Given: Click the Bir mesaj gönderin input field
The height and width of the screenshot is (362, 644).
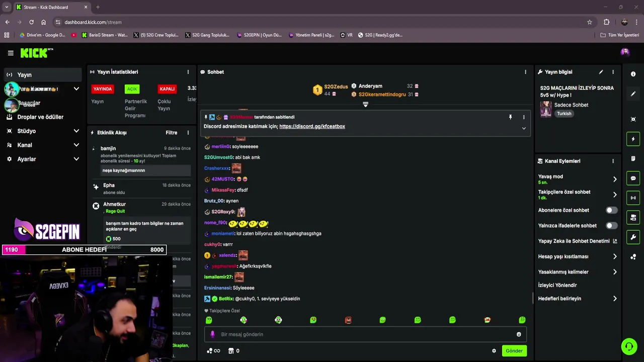Looking at the screenshot, I should (366, 334).
